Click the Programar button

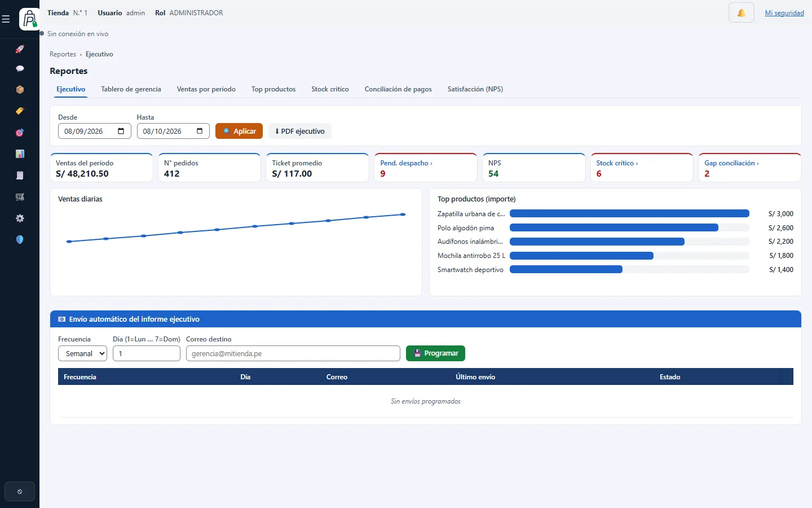[x=435, y=353]
